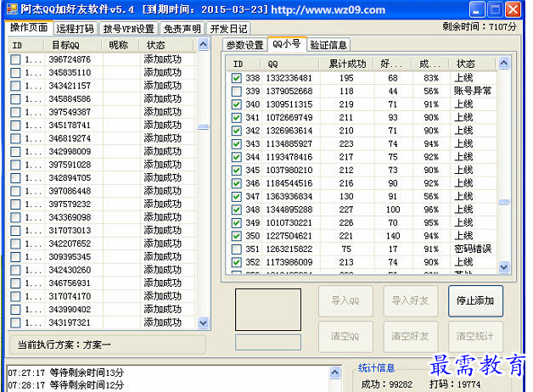Click the 停止添加 button
533x392 pixels.
coord(475,301)
